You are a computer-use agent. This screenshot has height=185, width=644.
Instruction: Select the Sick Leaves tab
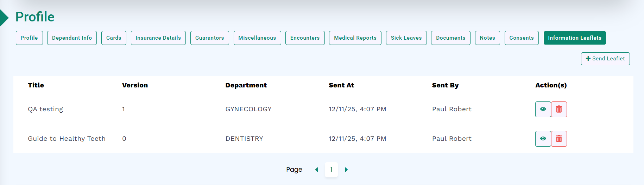(x=406, y=38)
